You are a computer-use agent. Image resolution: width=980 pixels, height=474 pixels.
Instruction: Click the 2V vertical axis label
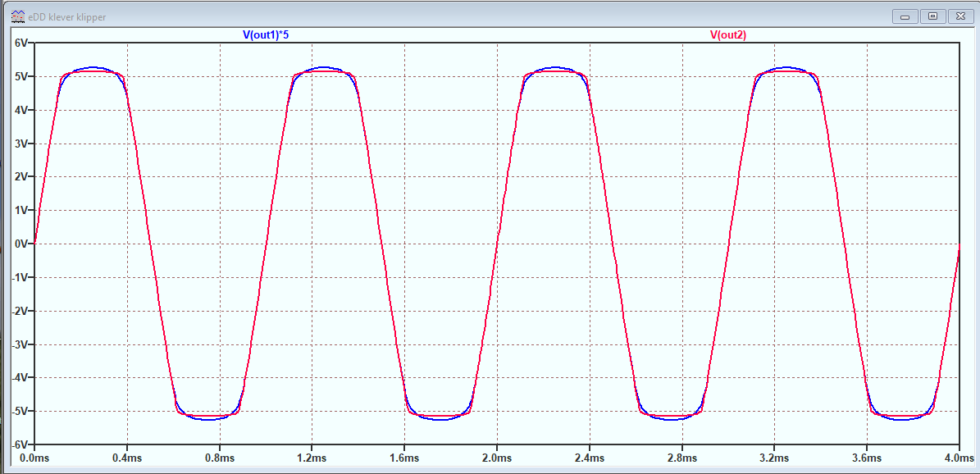pyautogui.click(x=21, y=177)
